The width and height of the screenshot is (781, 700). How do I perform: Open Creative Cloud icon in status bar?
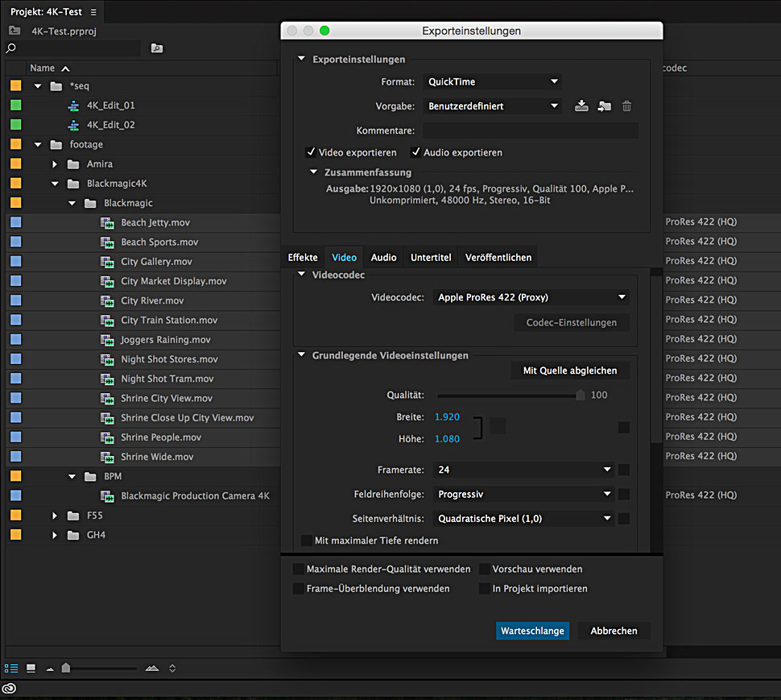10,689
